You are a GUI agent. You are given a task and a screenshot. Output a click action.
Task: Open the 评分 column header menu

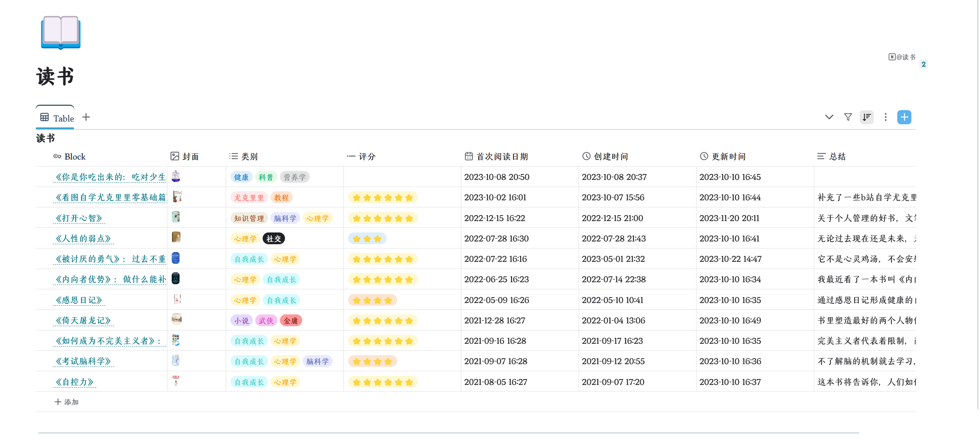(x=367, y=156)
